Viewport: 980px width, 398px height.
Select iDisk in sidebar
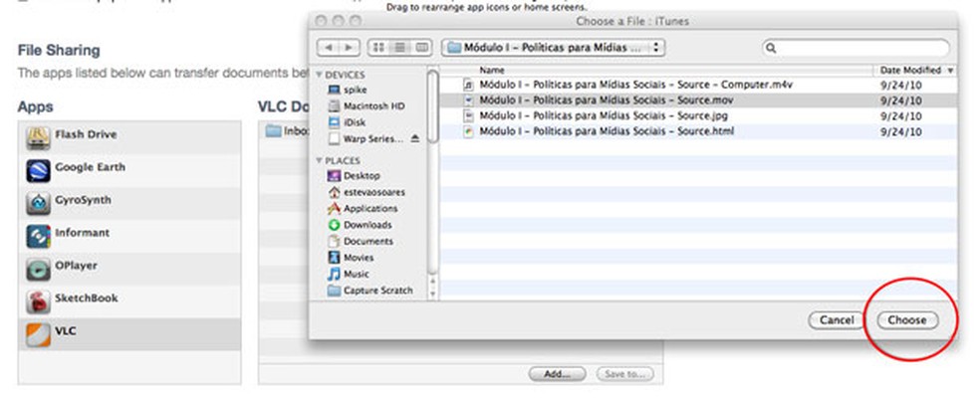pos(347,122)
